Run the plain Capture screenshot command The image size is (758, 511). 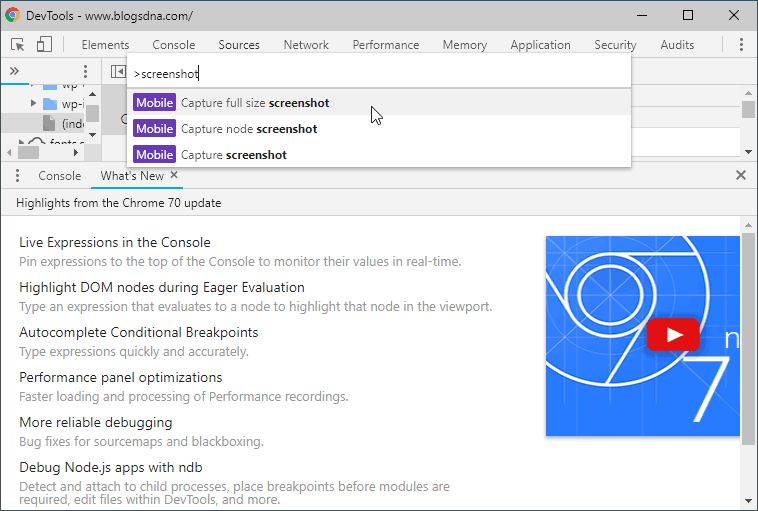click(x=379, y=155)
